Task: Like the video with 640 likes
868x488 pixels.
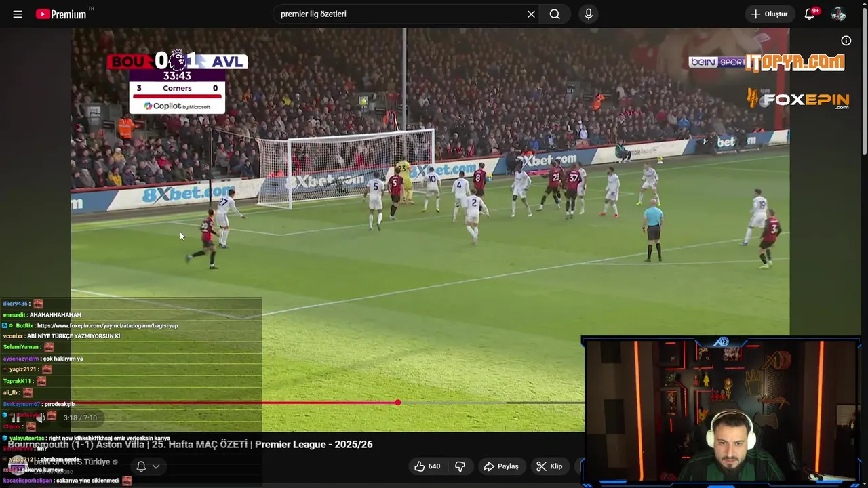Action: click(427, 466)
